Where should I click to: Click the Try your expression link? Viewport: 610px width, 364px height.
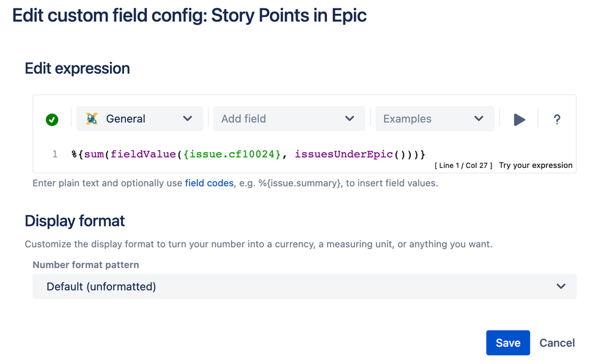click(x=535, y=166)
